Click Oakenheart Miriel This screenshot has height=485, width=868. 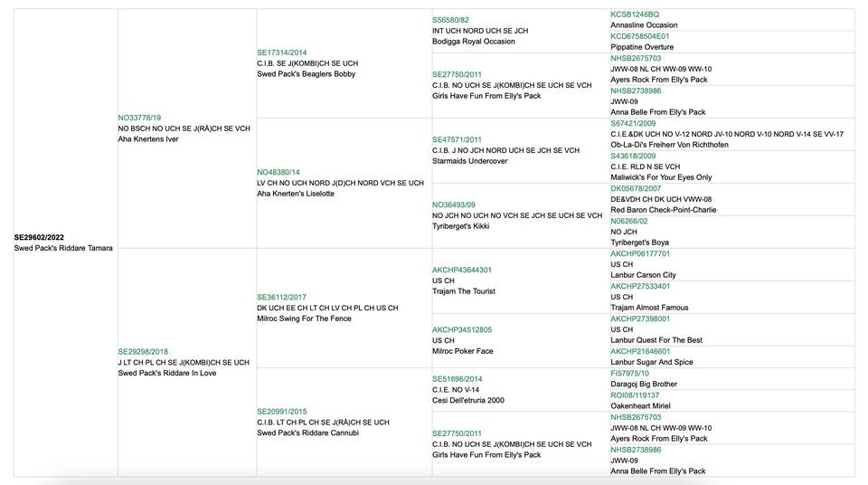point(640,405)
